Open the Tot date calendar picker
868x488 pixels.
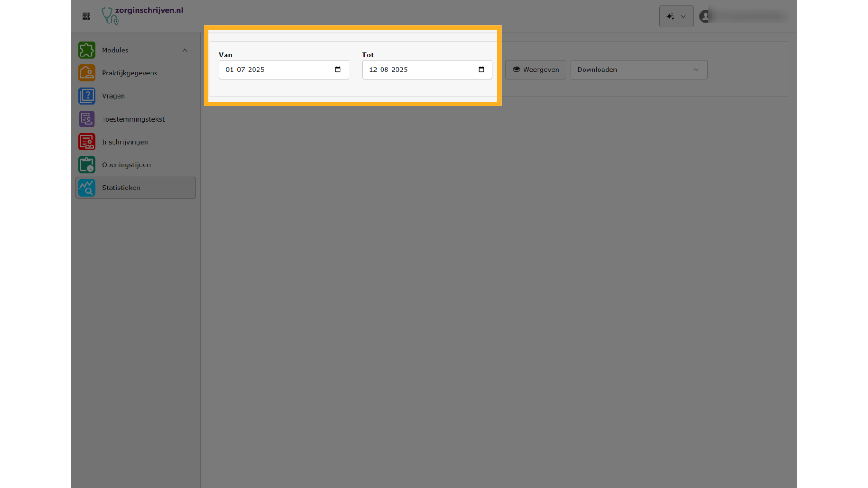[481, 70]
